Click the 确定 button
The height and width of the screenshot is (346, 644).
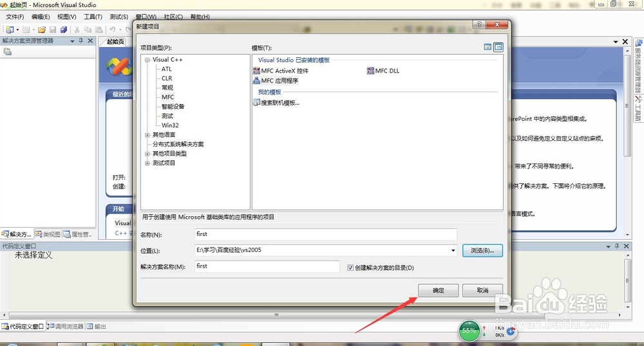pyautogui.click(x=438, y=290)
